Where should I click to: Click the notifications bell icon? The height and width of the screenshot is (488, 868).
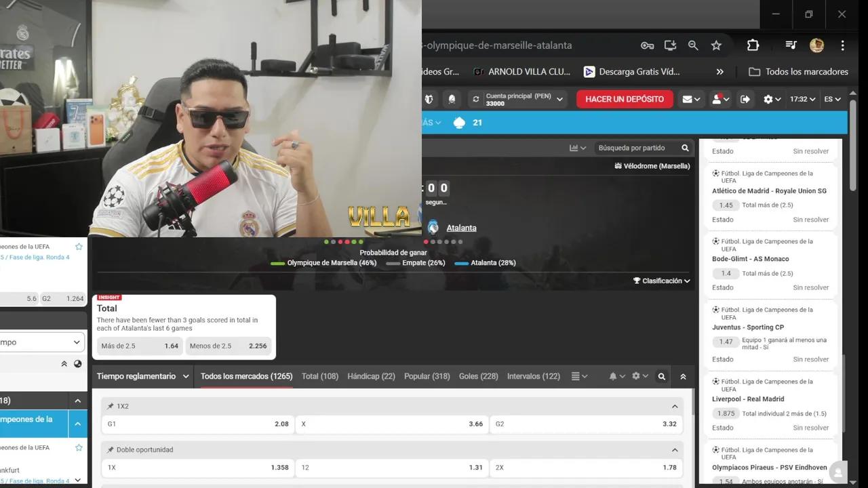(x=614, y=376)
